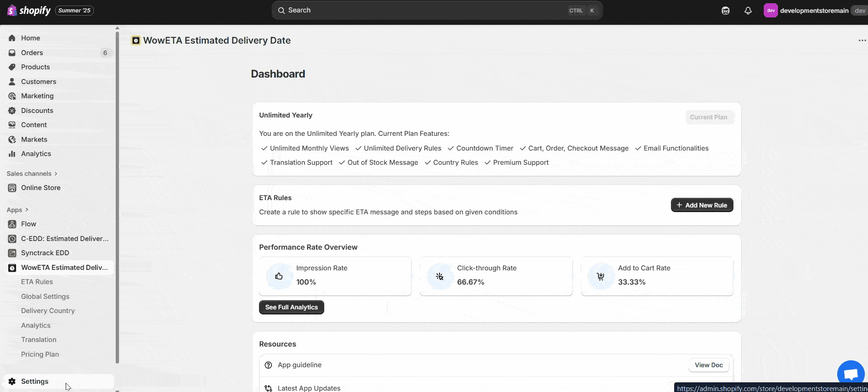Open the chat support bubble
868x392 pixels.
[851, 373]
